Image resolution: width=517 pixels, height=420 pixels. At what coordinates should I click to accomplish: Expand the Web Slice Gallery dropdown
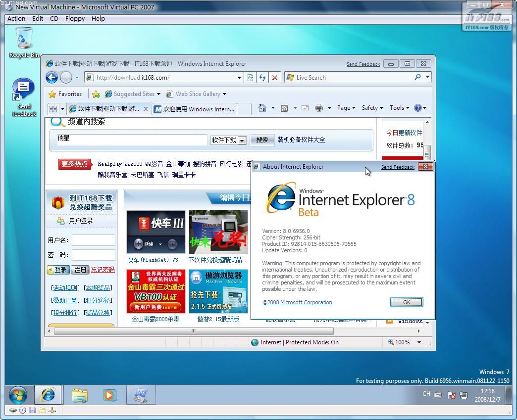(224, 94)
